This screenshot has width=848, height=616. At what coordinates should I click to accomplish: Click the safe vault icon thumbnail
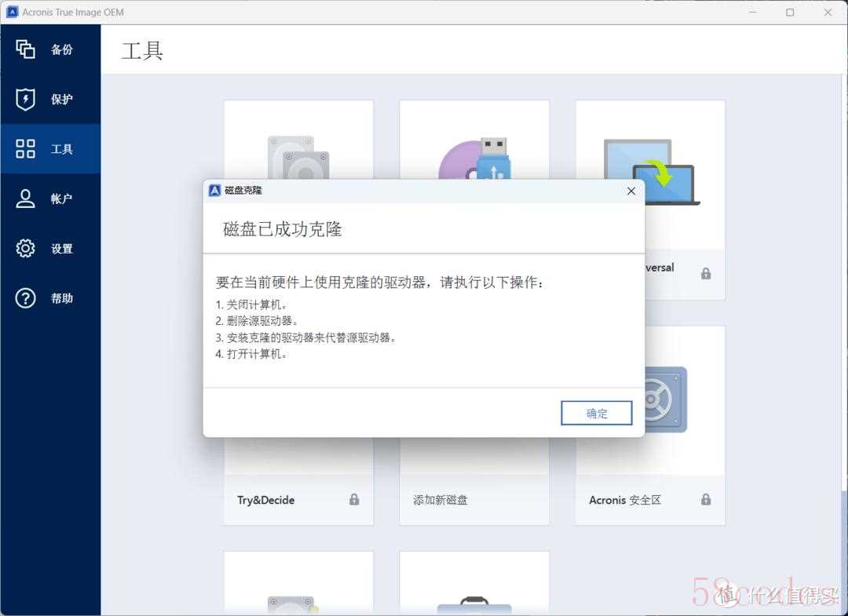[x=666, y=400]
